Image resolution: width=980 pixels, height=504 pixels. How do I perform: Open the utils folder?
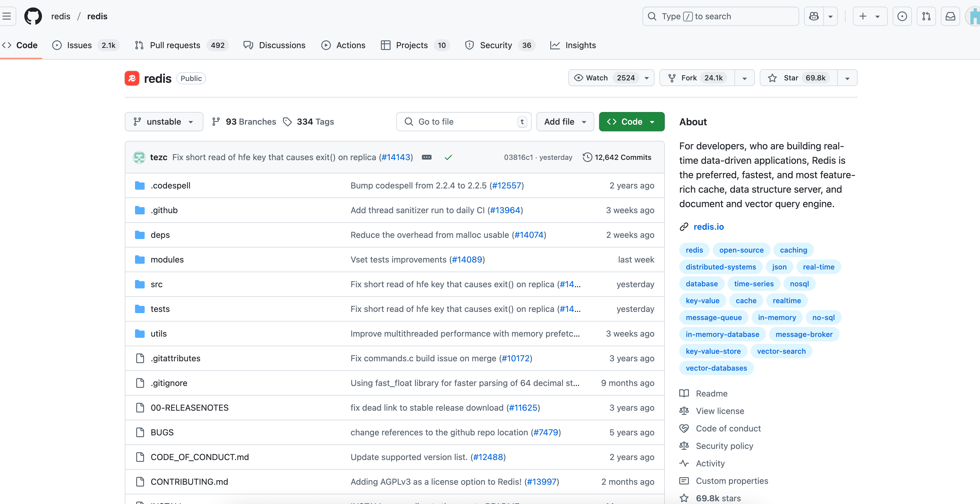pyautogui.click(x=159, y=334)
